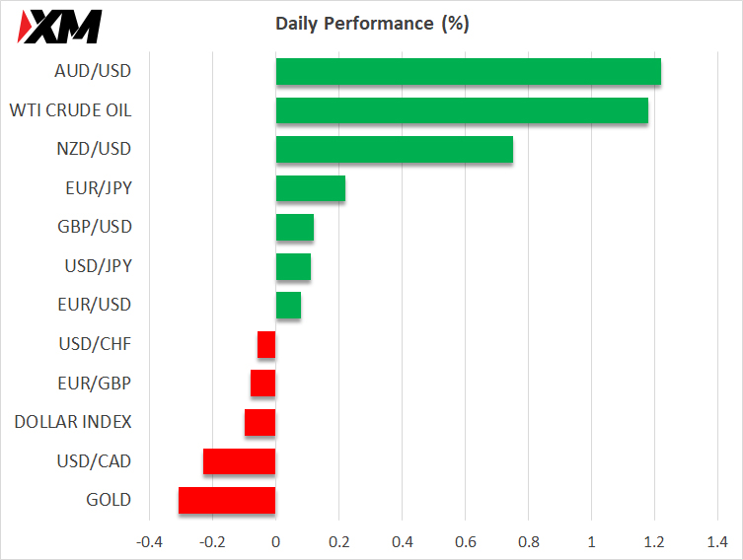This screenshot has width=743, height=560.
Task: Click the AUD/USD axis label
Action: pyautogui.click(x=94, y=71)
